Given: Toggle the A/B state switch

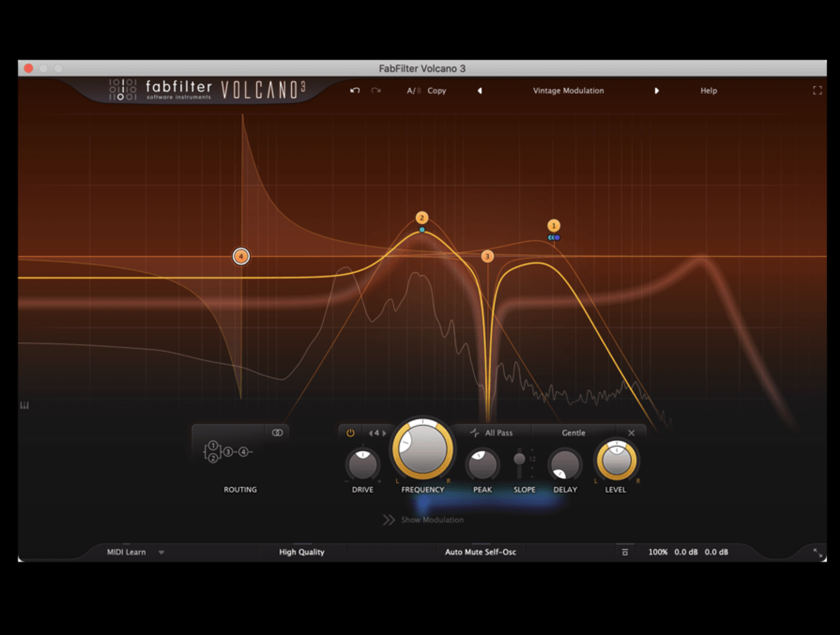Looking at the screenshot, I should click(414, 91).
